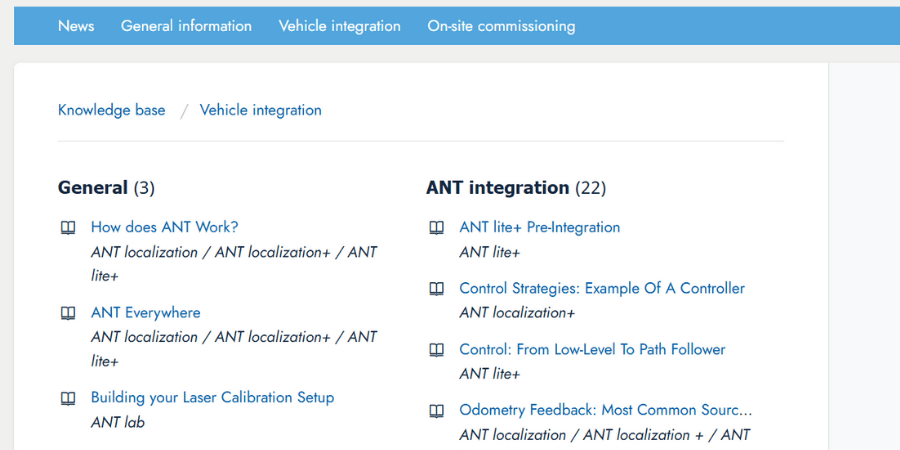The height and width of the screenshot is (450, 900).
Task: Open Building your Laser Calibration Setup article
Action: 212,397
